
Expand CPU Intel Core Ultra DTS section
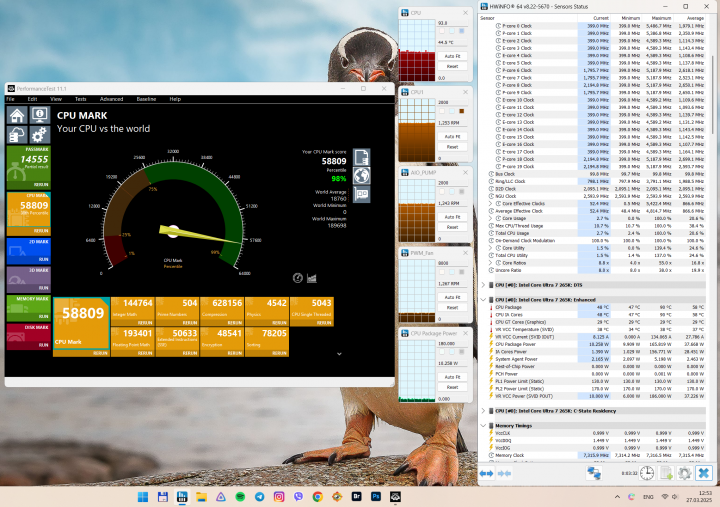[483, 285]
